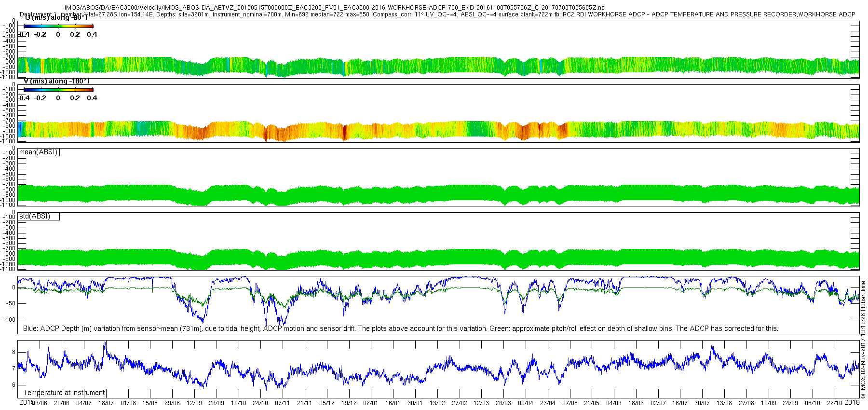Click the 02/01 date tick label
Image resolution: width=868 pixels, height=410 pixels.
[x=371, y=403]
